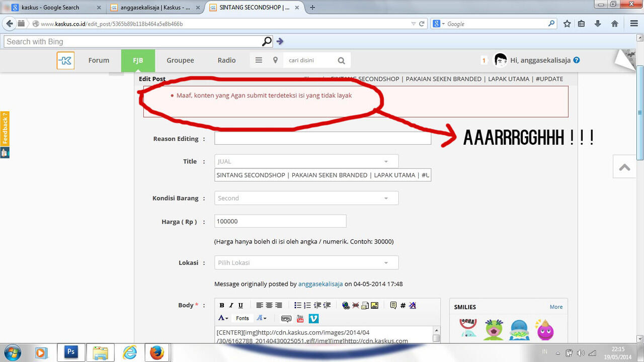
Task: Click the remove formatting icon
Action: click(x=413, y=305)
